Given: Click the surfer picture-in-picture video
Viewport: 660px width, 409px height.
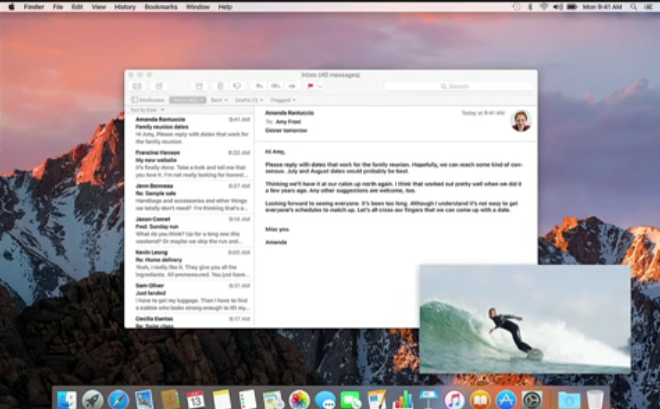Looking at the screenshot, I should coord(524,320).
